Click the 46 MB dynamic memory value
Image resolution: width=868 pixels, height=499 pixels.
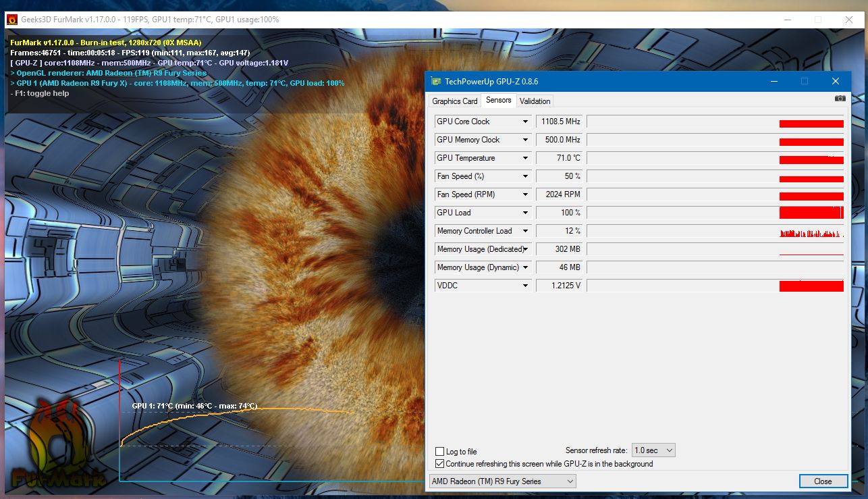(559, 267)
